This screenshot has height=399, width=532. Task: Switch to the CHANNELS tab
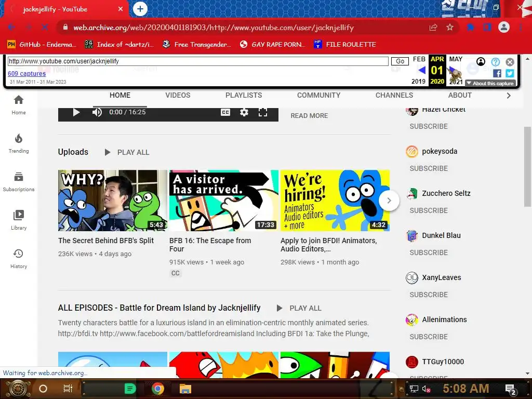[x=394, y=96]
